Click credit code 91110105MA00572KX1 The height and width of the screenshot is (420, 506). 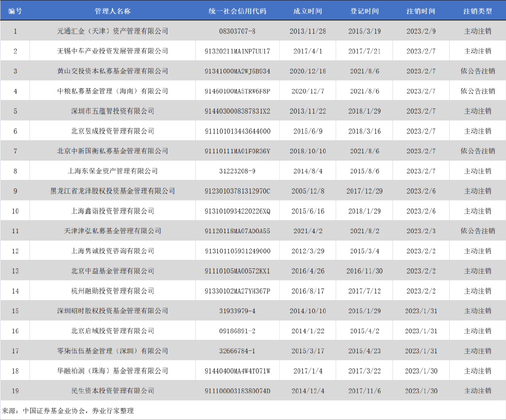pos(237,271)
